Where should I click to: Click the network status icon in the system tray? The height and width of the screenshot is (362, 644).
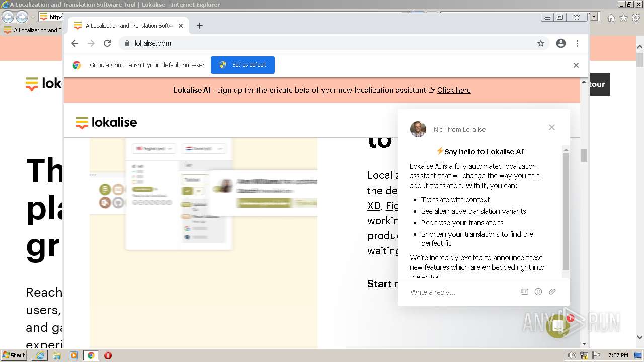(584, 355)
